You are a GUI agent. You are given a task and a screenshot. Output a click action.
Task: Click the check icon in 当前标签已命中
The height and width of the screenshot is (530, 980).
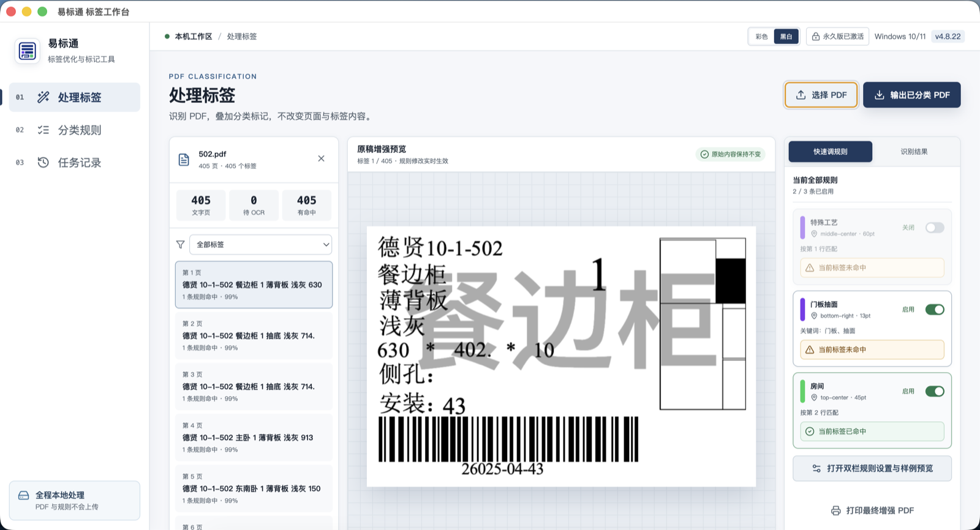(x=810, y=431)
